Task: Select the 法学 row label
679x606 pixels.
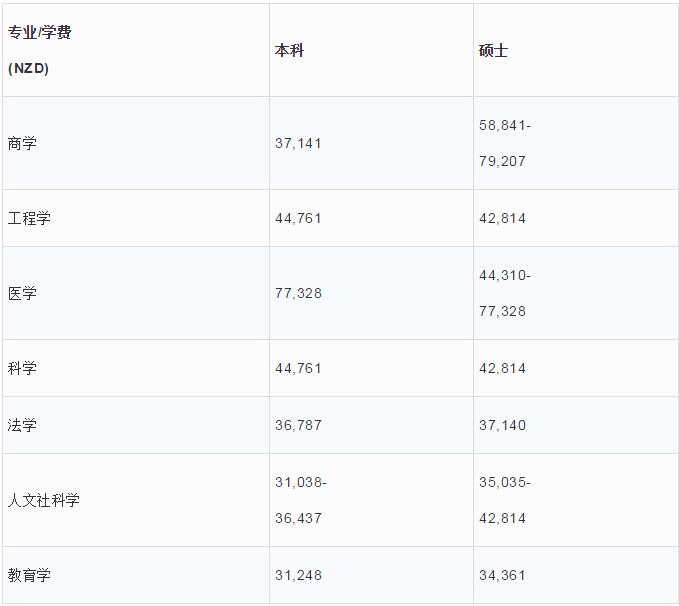Action: (x=22, y=425)
